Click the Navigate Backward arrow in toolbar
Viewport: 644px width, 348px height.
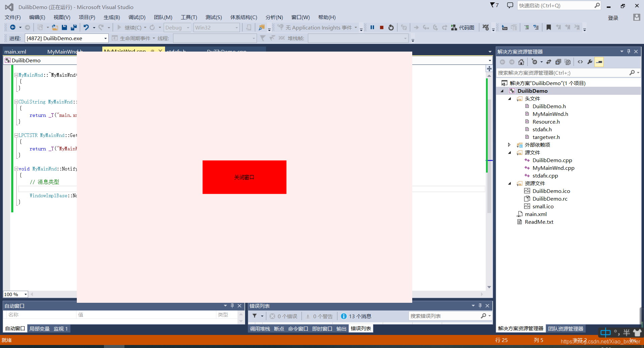(x=13, y=27)
